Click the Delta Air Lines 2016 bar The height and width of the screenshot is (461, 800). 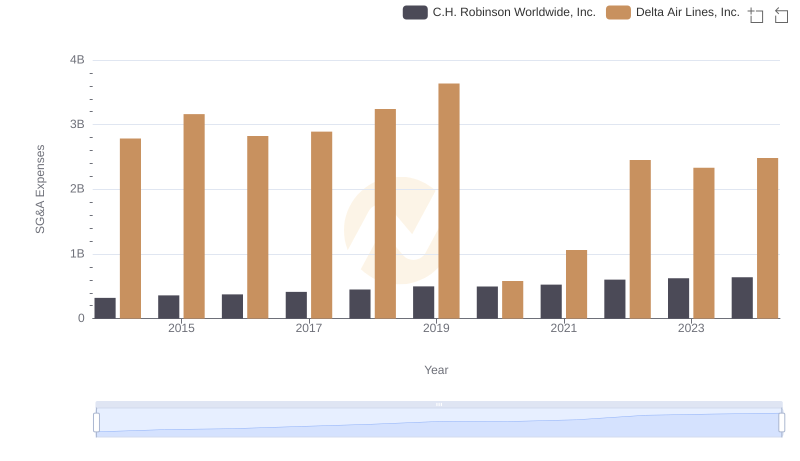point(258,227)
